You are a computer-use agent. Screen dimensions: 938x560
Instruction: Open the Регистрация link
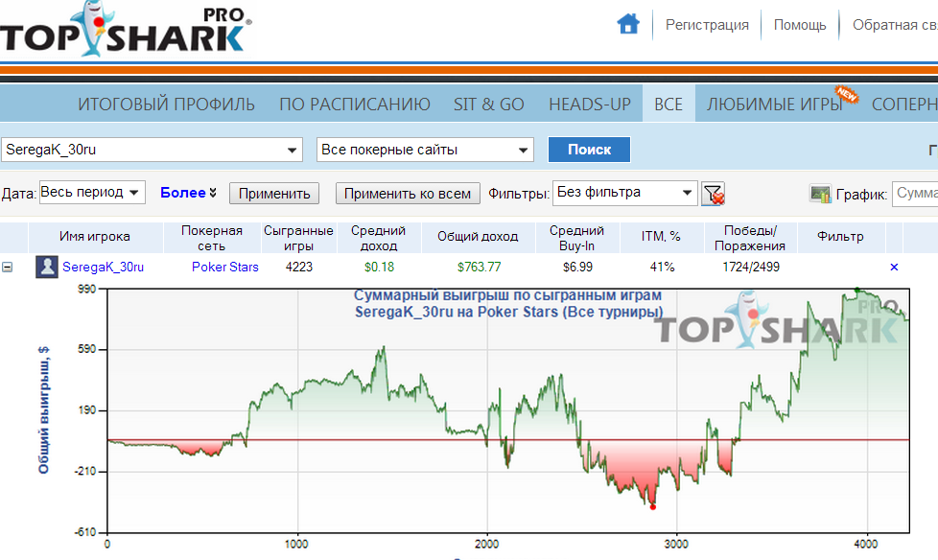point(707,25)
